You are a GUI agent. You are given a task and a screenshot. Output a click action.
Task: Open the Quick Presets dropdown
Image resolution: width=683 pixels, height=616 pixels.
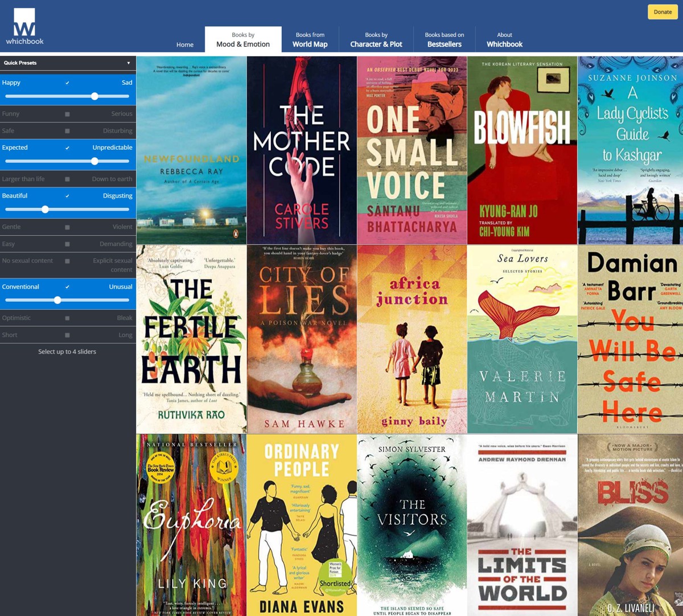point(67,63)
